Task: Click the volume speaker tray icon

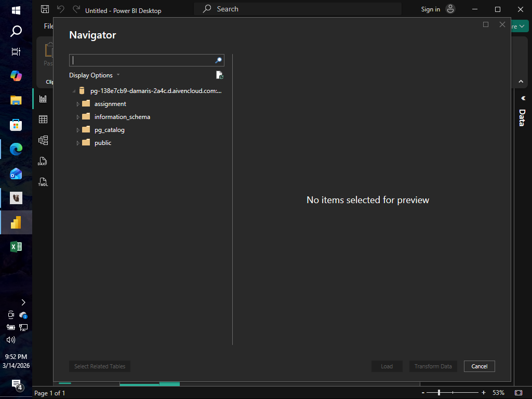Action: (x=10, y=340)
